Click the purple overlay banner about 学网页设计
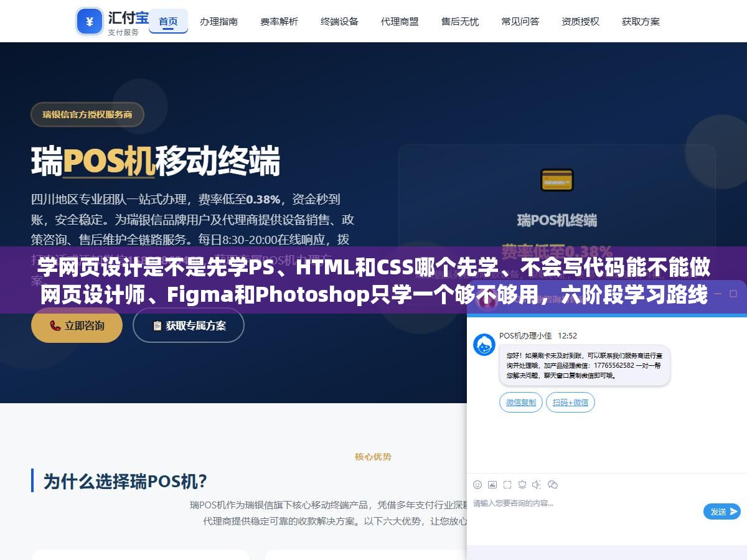The image size is (747, 560). [374, 281]
